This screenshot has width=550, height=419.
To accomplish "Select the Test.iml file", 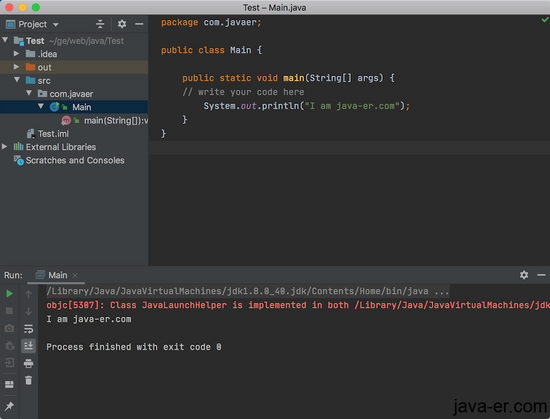I will [74, 134].
